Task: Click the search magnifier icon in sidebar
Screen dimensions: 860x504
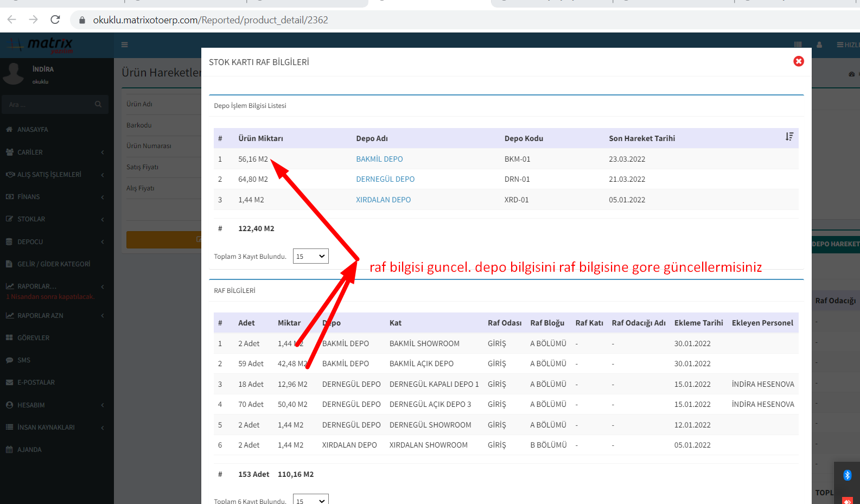Action: [x=98, y=104]
